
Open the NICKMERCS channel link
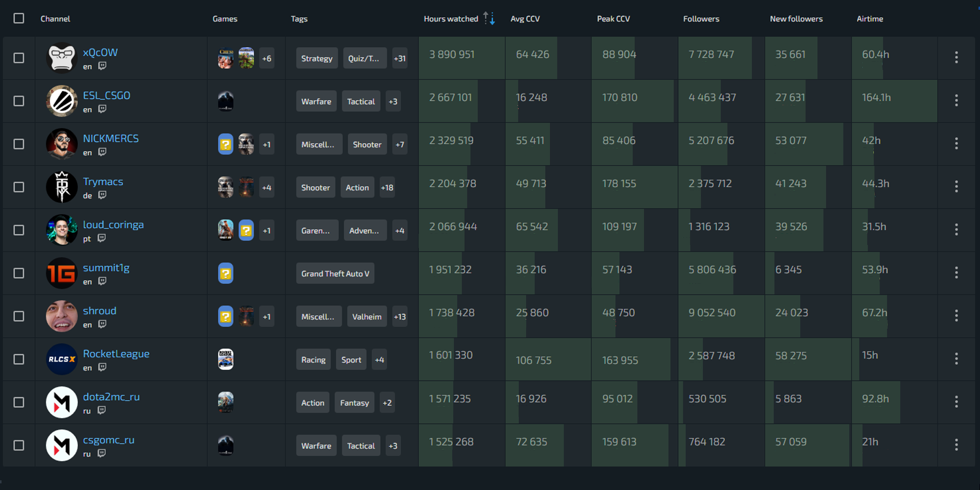pyautogui.click(x=111, y=138)
